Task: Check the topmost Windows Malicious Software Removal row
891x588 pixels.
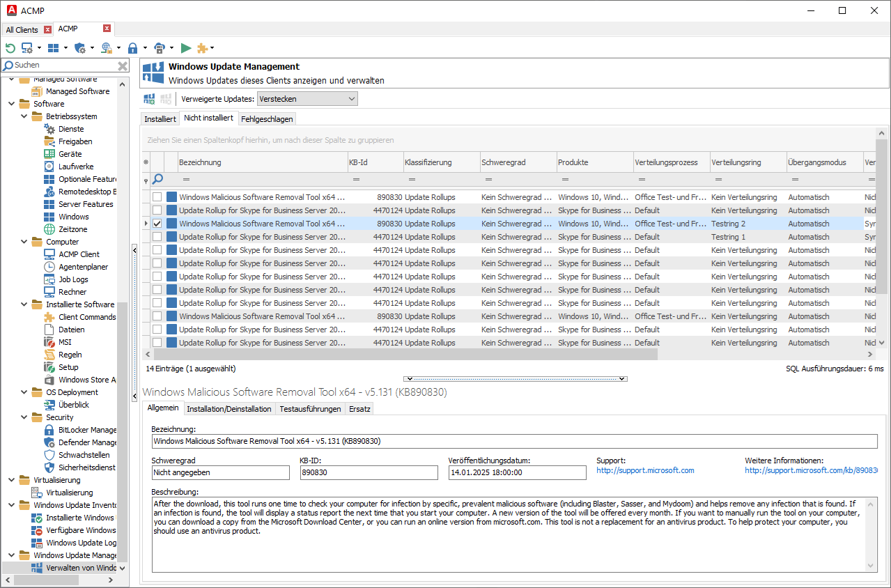Action: click(x=157, y=196)
